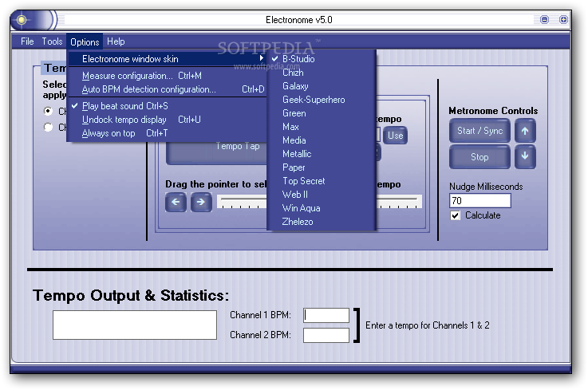This screenshot has height=390, width=588.
Task: Toggle the Calculate checkbox
Action: [x=456, y=215]
